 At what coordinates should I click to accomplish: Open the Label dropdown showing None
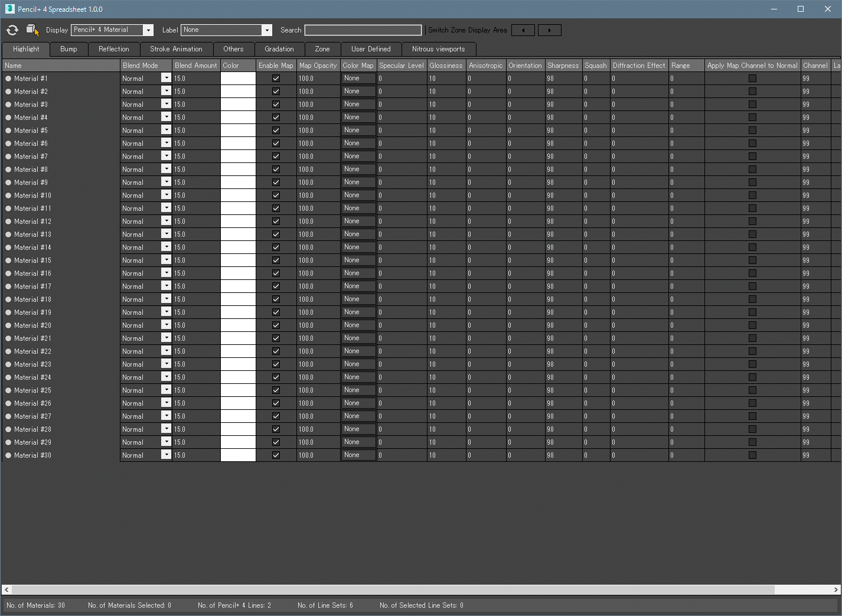coord(267,30)
